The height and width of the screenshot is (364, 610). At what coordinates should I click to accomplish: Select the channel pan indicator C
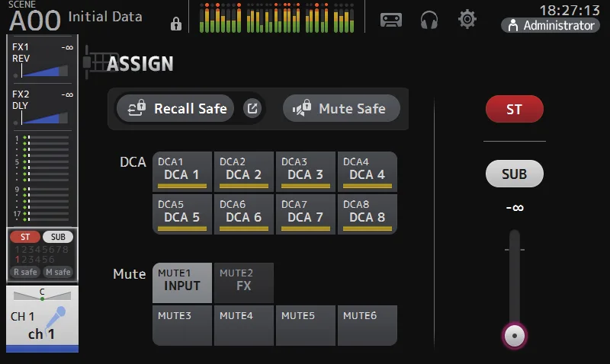point(42,295)
